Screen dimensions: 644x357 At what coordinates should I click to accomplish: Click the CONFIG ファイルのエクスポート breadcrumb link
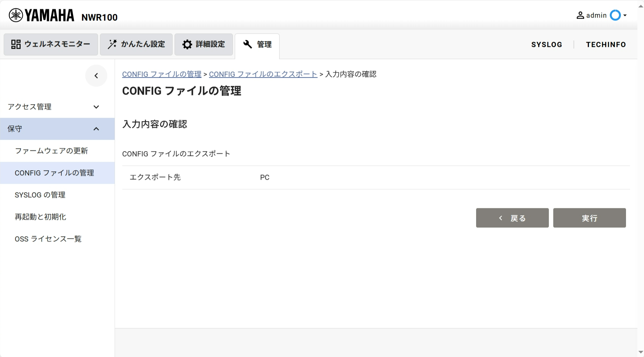(263, 74)
